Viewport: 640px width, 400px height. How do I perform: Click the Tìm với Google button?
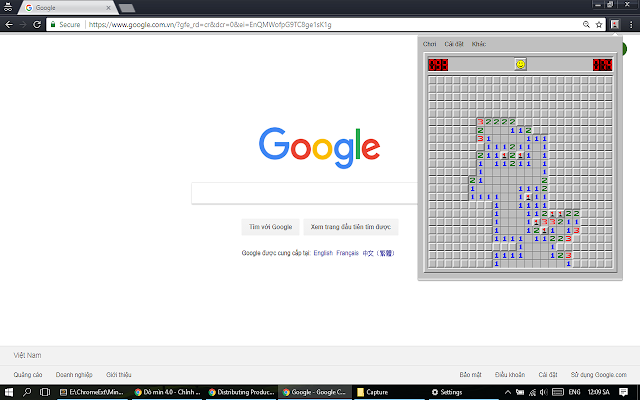(x=270, y=227)
